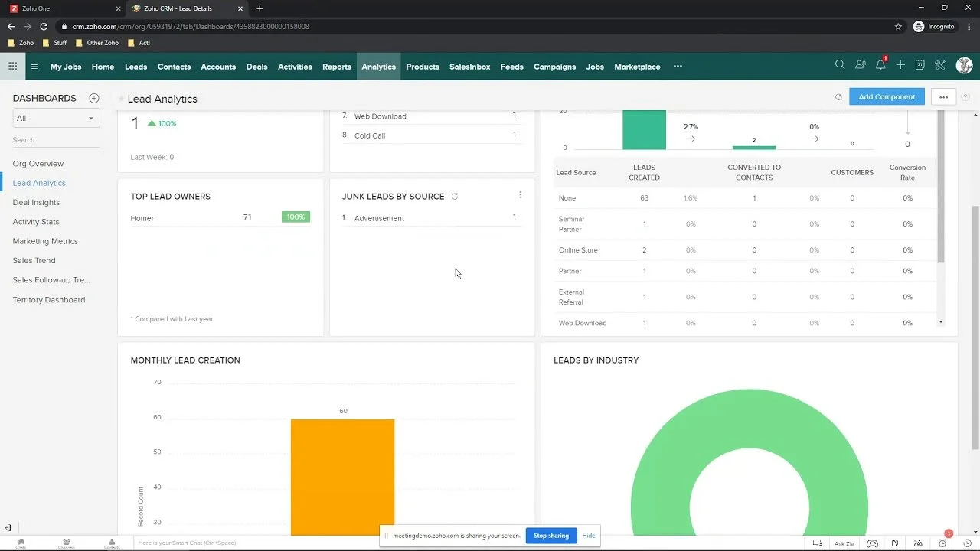The height and width of the screenshot is (551, 980).
Task: Open Org Overview dashboard
Action: [x=38, y=164]
